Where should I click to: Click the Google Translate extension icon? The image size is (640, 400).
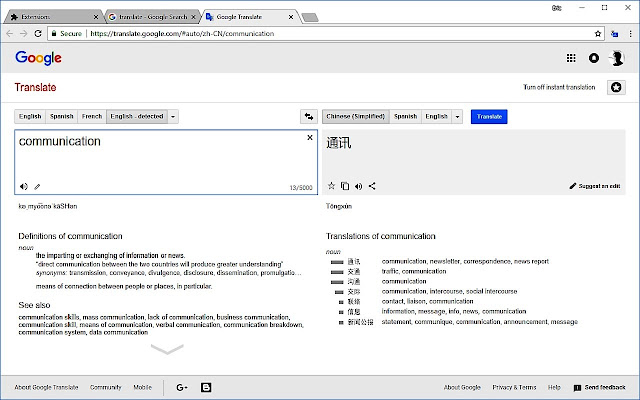614,33
